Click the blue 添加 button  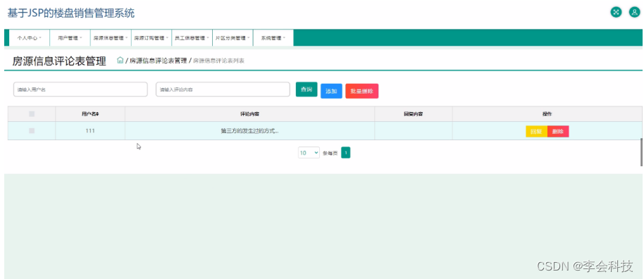point(331,91)
